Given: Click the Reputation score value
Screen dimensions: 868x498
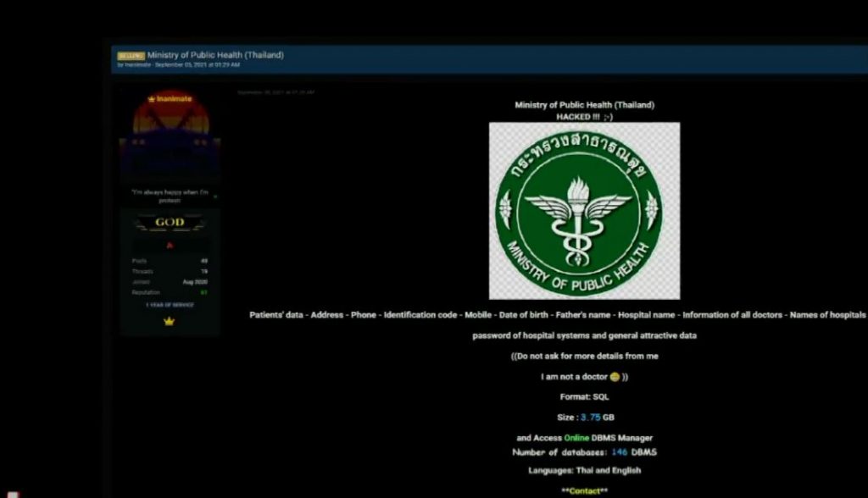Looking at the screenshot, I should (204, 292).
